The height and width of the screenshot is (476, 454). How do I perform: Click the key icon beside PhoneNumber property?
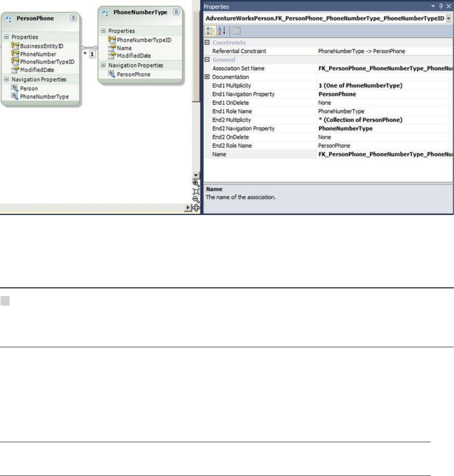click(15, 54)
